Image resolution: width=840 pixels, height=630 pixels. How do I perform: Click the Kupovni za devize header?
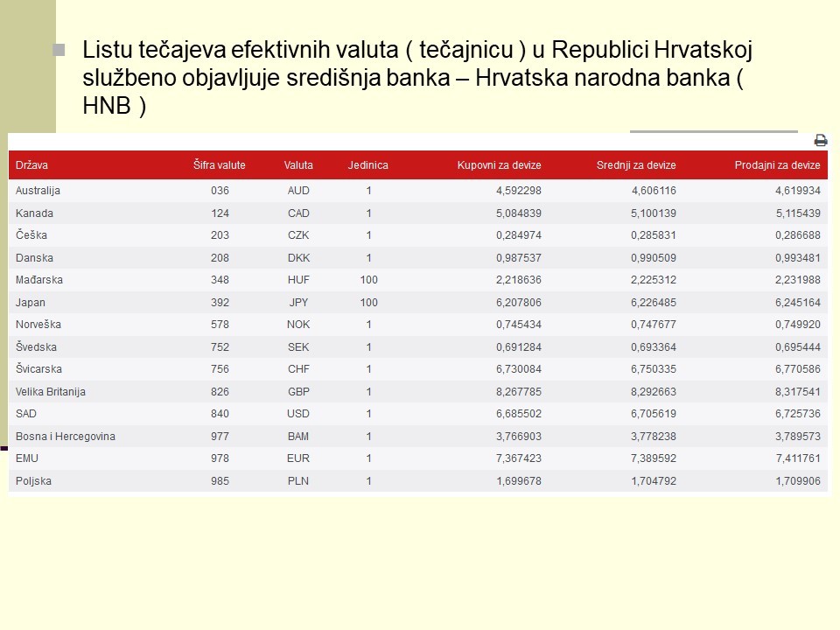500,165
